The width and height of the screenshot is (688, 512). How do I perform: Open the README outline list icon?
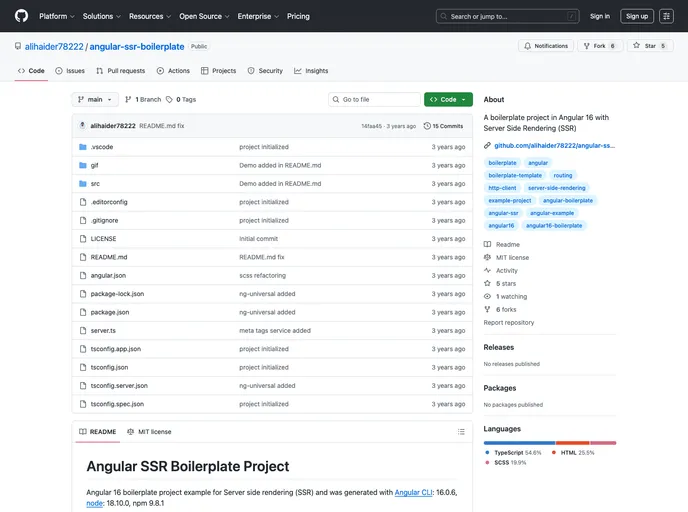[x=461, y=432]
